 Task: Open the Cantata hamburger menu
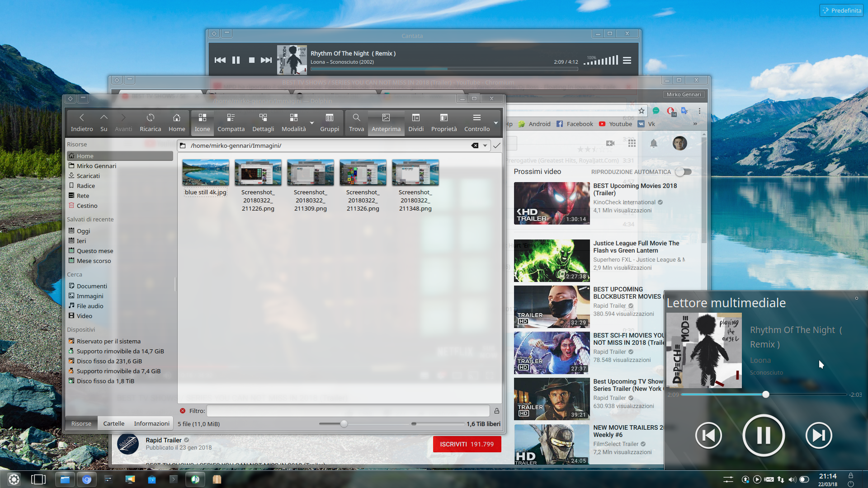click(x=627, y=60)
